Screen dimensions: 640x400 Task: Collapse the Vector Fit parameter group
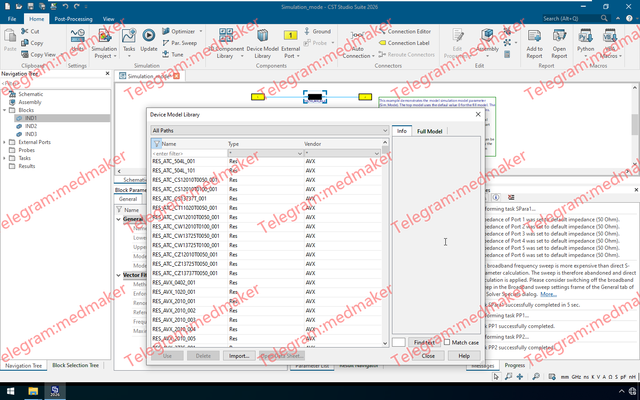119,275
